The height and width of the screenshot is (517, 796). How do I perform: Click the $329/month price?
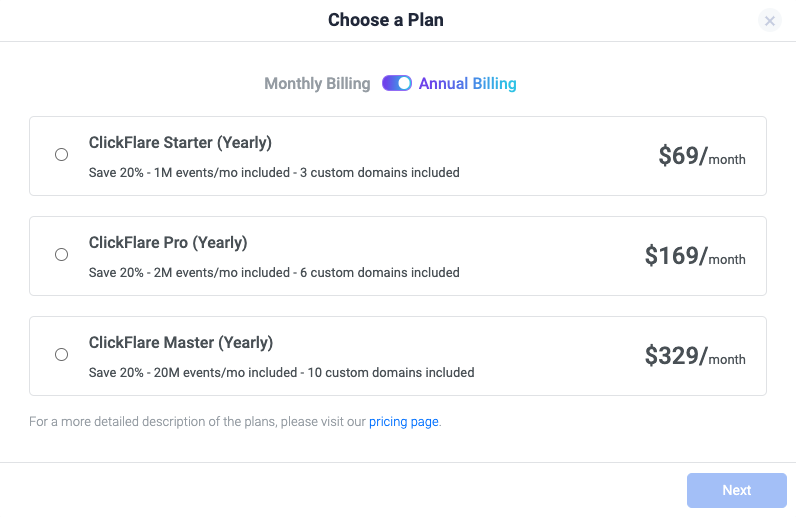(x=695, y=356)
